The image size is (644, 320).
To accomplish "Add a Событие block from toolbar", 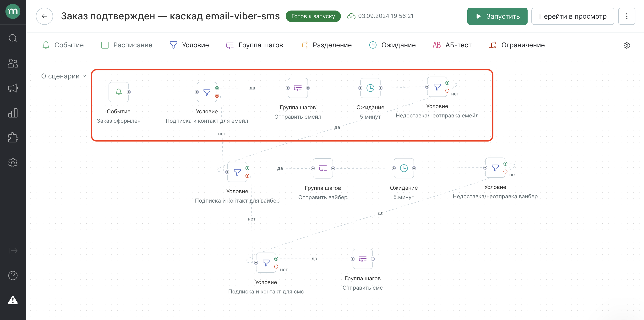I will (63, 45).
